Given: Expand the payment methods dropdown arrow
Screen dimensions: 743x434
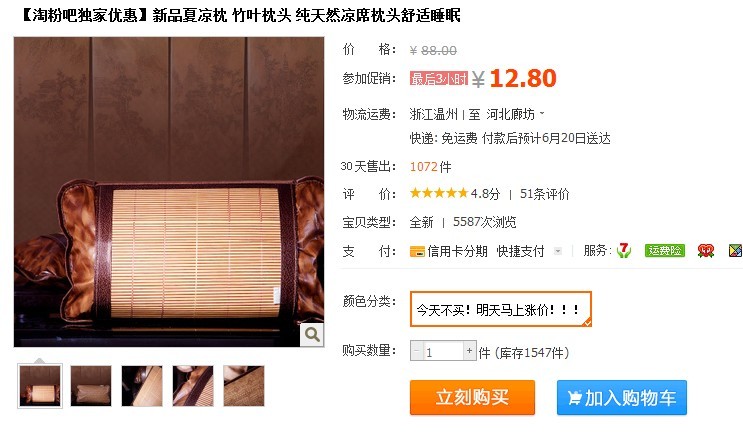Looking at the screenshot, I should (558, 251).
